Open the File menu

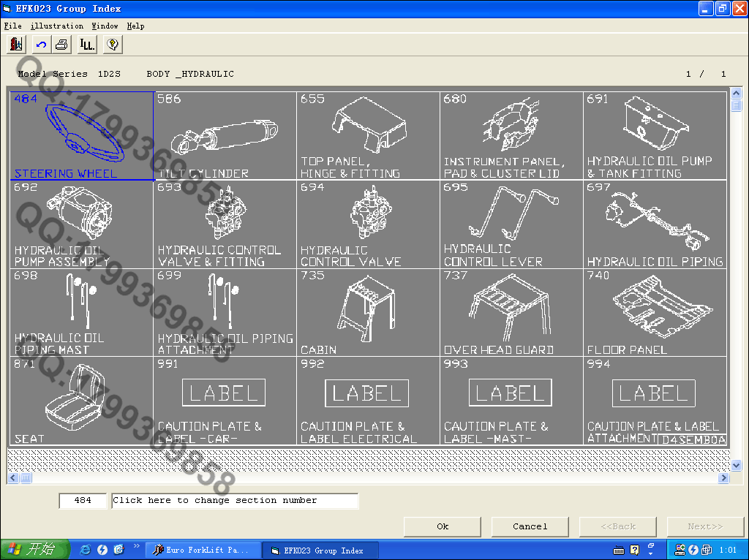(x=12, y=26)
